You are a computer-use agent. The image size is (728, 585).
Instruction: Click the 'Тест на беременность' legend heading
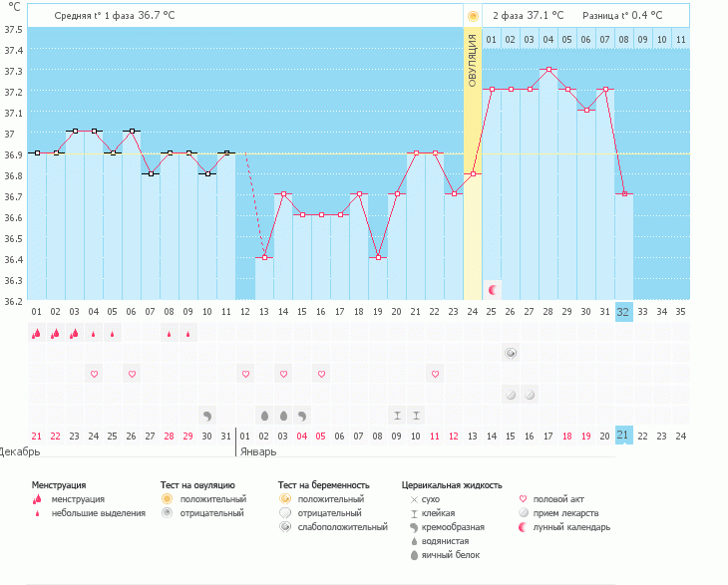(x=323, y=485)
